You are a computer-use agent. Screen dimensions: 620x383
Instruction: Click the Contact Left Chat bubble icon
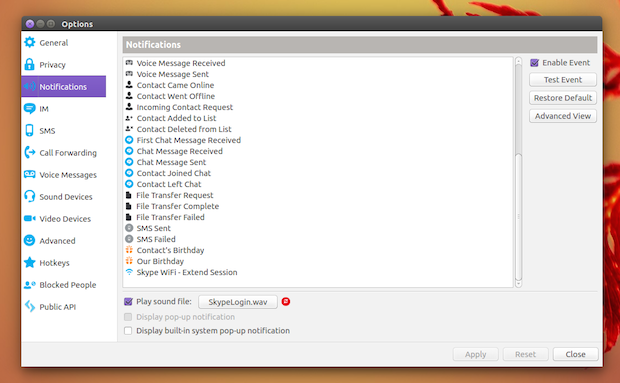point(129,184)
